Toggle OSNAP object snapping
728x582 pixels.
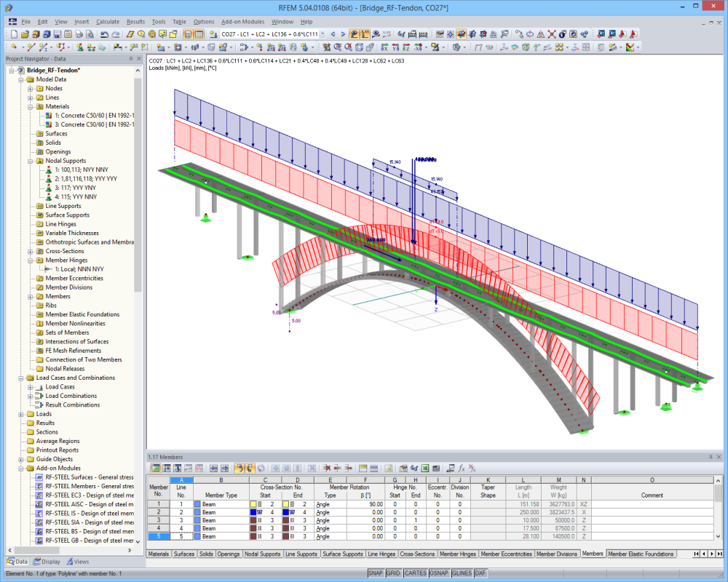coord(438,573)
